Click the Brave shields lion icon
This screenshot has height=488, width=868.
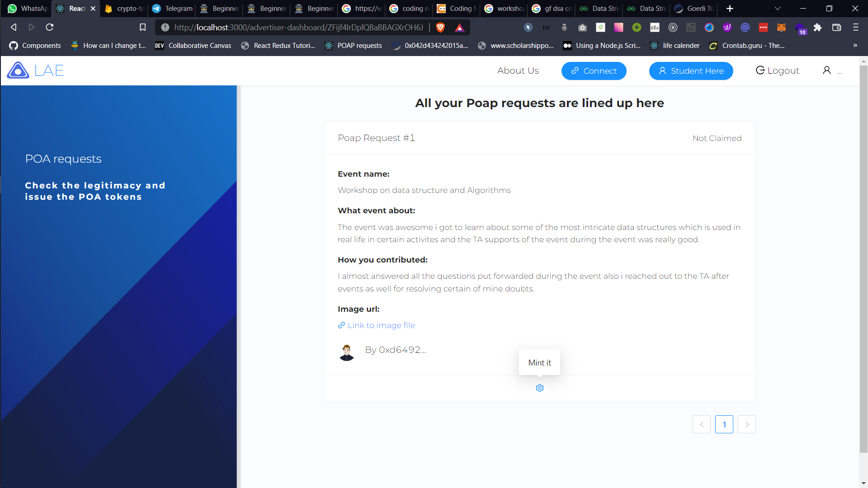tap(440, 28)
